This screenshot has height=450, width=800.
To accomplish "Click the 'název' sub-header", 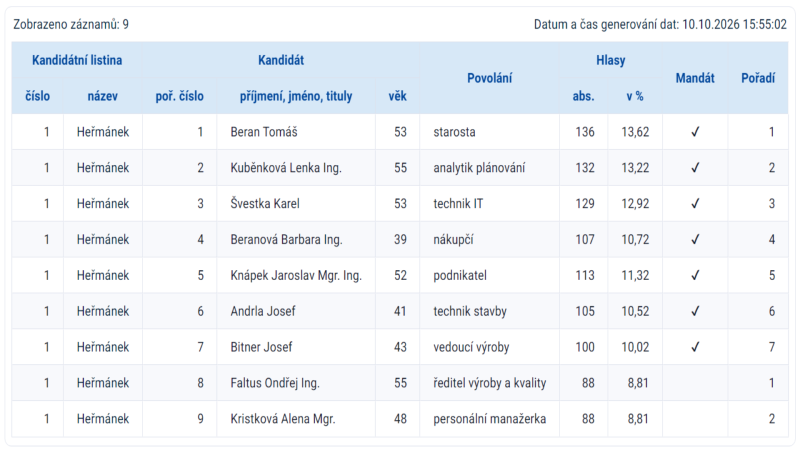I will click(103, 96).
